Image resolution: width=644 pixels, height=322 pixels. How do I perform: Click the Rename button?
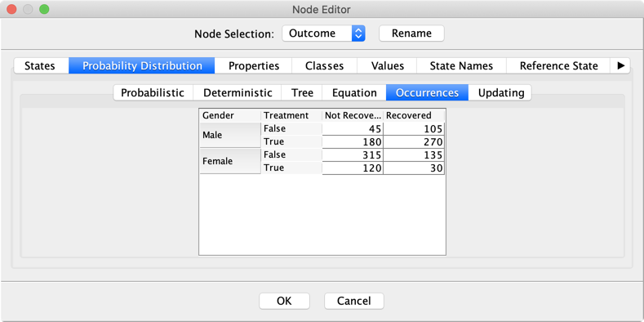pos(411,34)
